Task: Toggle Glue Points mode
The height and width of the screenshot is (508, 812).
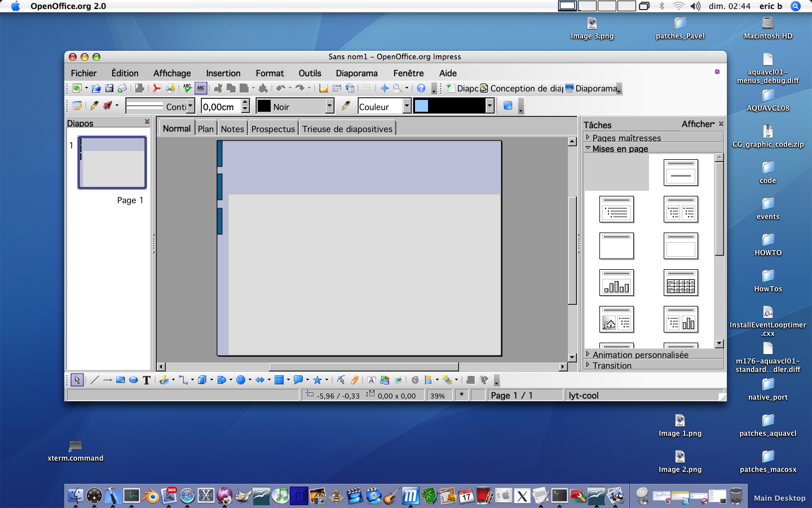Action: pos(354,380)
